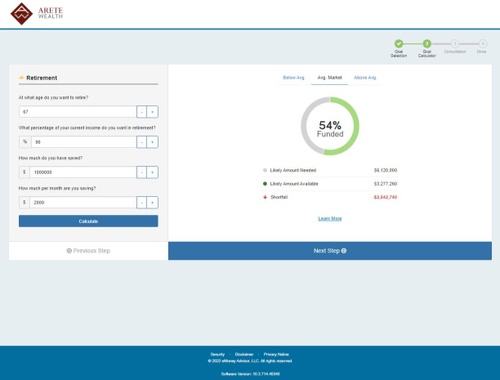Click the Retirement section heading
Screen dimensions: 500x380
pos(42,78)
